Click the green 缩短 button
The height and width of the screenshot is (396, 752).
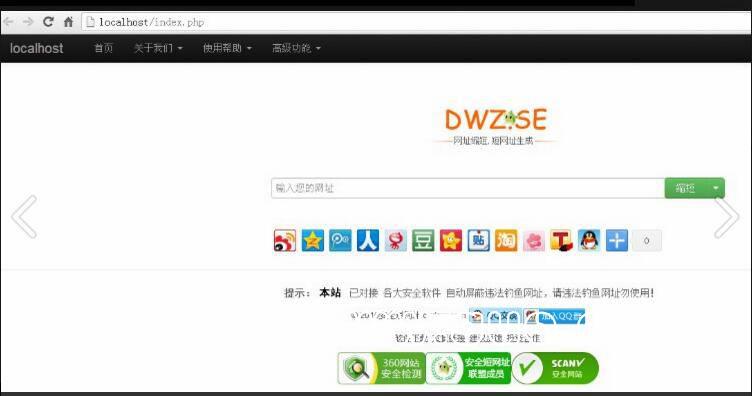(685, 188)
